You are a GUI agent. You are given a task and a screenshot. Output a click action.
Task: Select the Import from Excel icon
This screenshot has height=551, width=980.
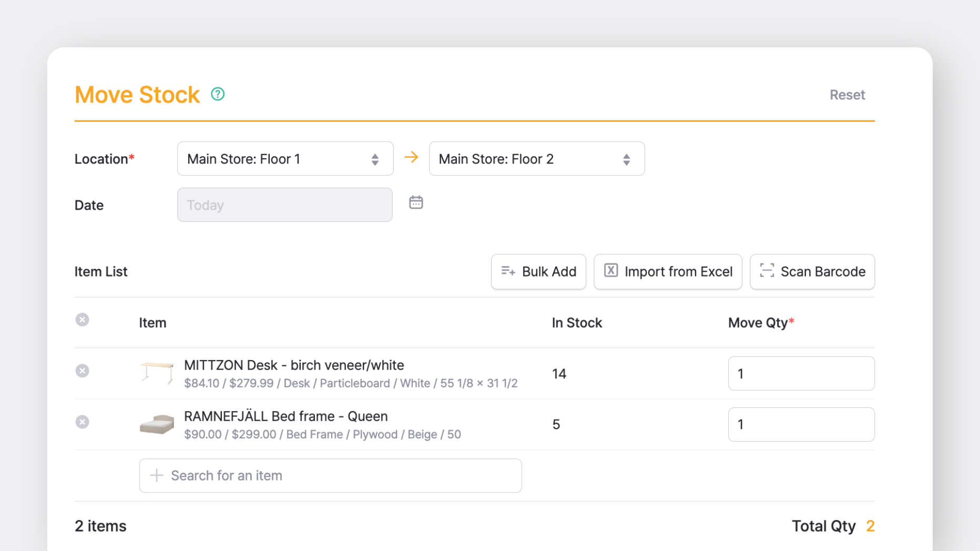611,271
